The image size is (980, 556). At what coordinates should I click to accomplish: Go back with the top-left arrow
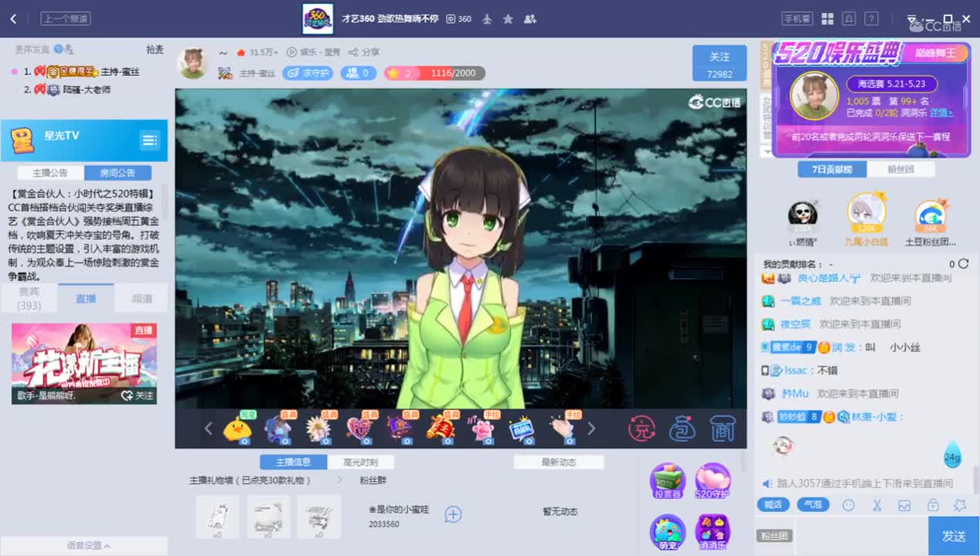coord(13,19)
